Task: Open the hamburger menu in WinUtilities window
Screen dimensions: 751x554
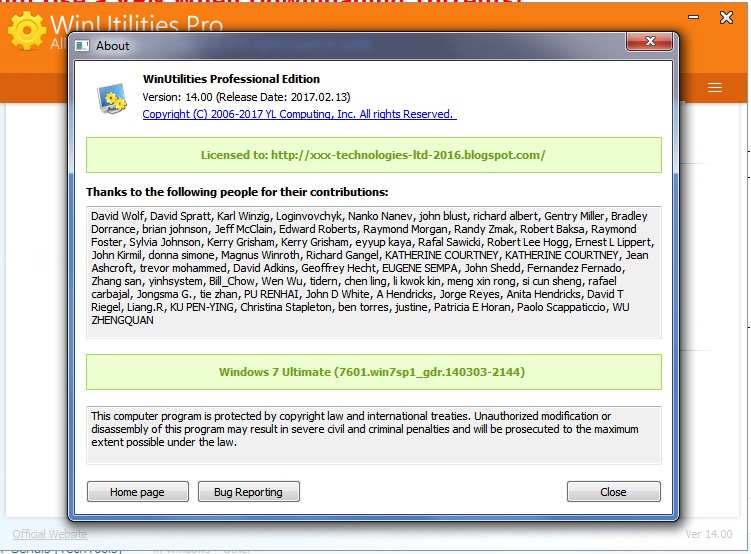Action: tap(715, 88)
